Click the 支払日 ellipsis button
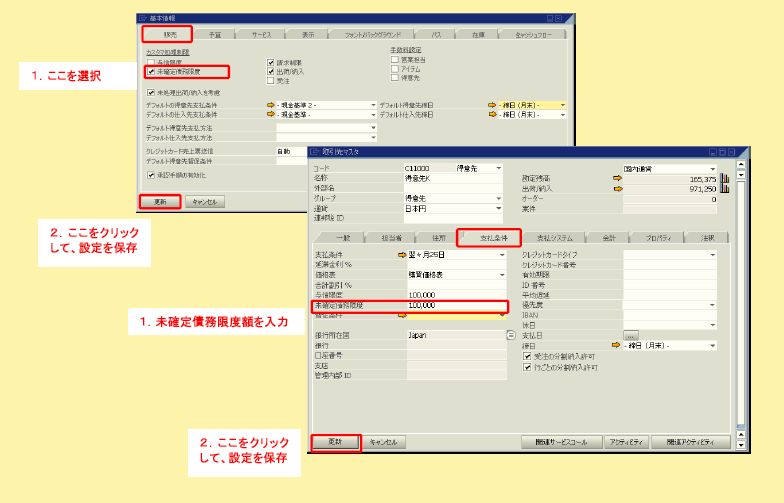This screenshot has height=503, width=784. click(630, 336)
